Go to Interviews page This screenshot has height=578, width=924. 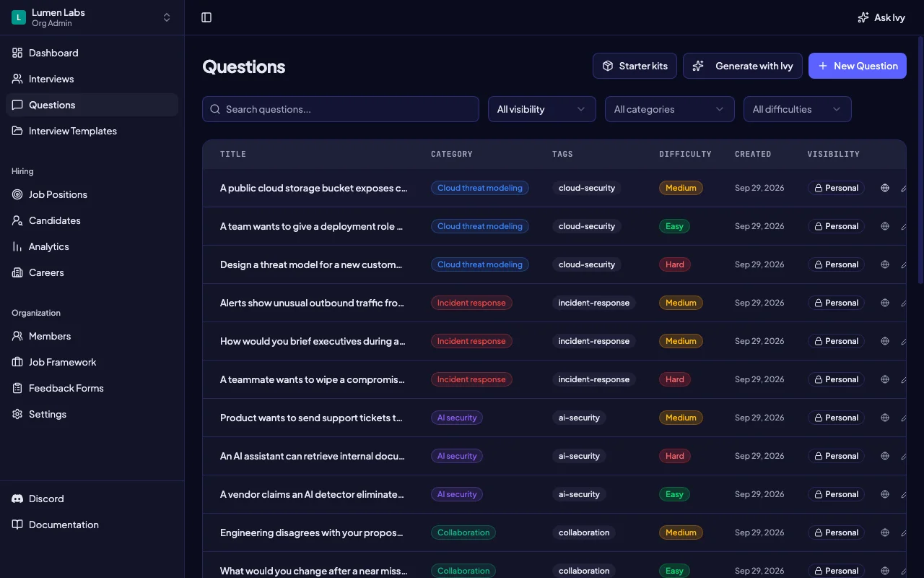pyautogui.click(x=92, y=79)
